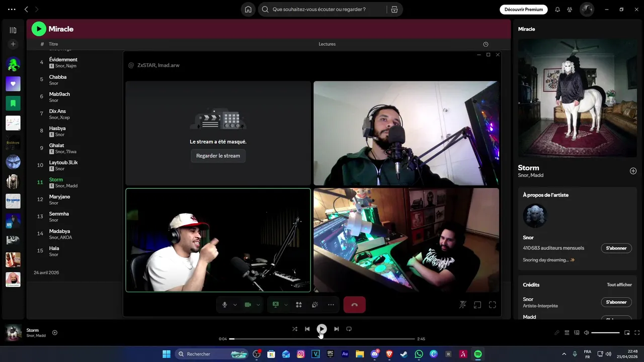The image size is (644, 362).
Task: Pop out the Discord call window
Action: 477,305
